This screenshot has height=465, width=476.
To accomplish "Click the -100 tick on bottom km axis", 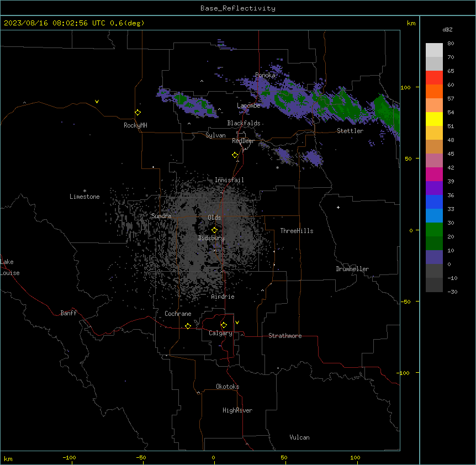I will coord(69,457).
